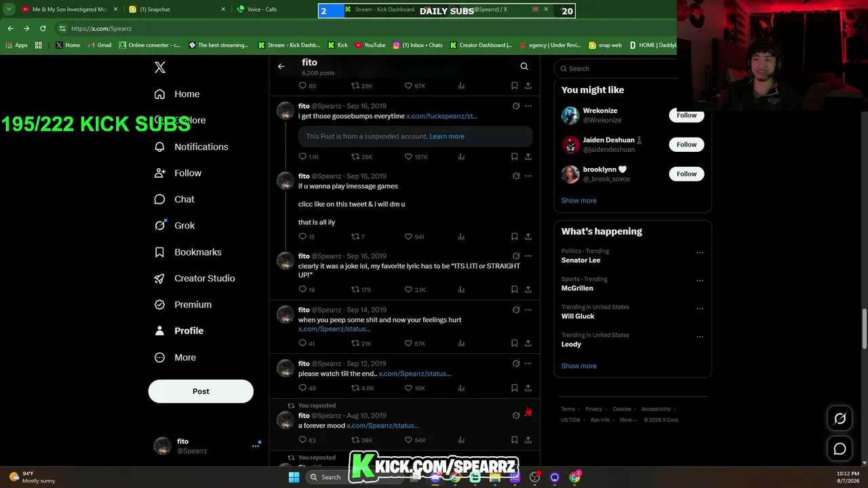Bookmark the 'clearly it was a joke' post
Screen dimensions: 868x488
point(514,289)
